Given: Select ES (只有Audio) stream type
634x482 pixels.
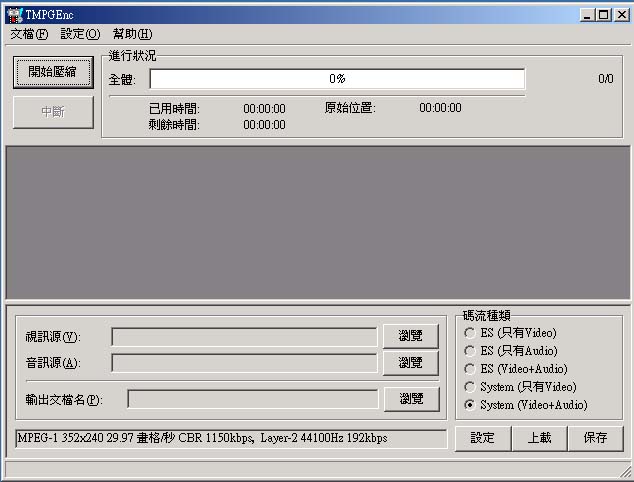Looking at the screenshot, I should (x=511, y=351).
